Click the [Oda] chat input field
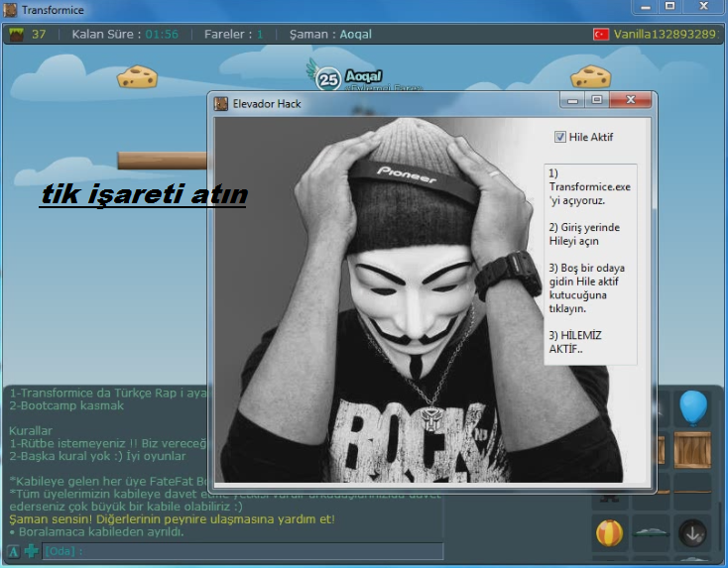This screenshot has height=568, width=728. 242,551
